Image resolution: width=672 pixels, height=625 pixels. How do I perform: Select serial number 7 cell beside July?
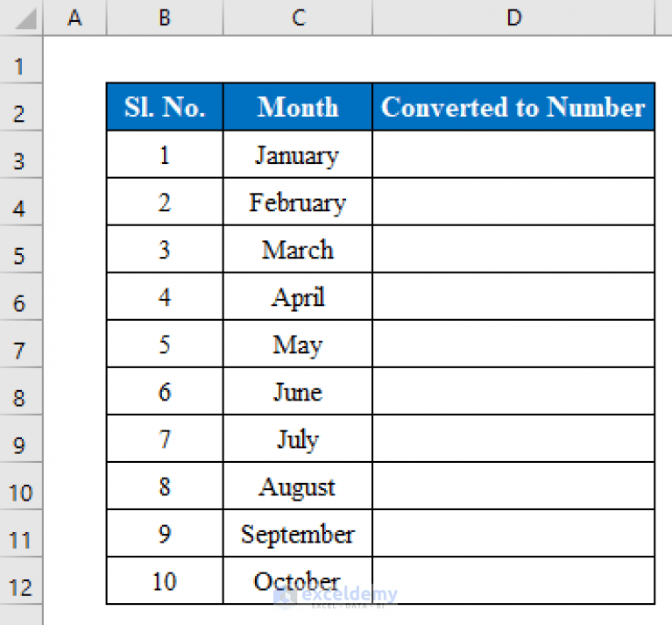click(x=165, y=438)
